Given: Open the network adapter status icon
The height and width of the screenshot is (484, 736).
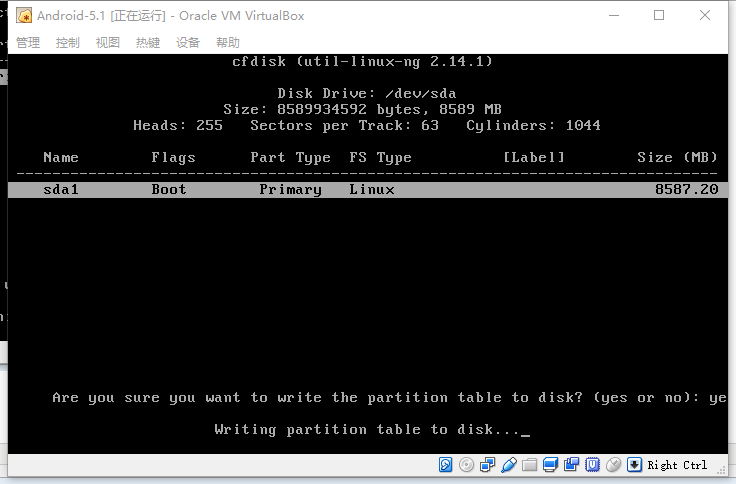Looking at the screenshot, I should tap(488, 465).
